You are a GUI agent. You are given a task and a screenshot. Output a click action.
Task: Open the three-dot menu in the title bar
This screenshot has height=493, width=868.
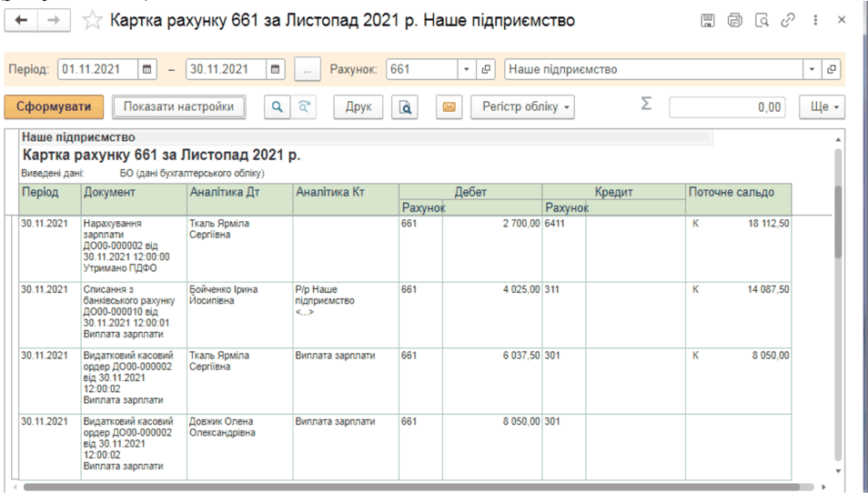click(815, 21)
